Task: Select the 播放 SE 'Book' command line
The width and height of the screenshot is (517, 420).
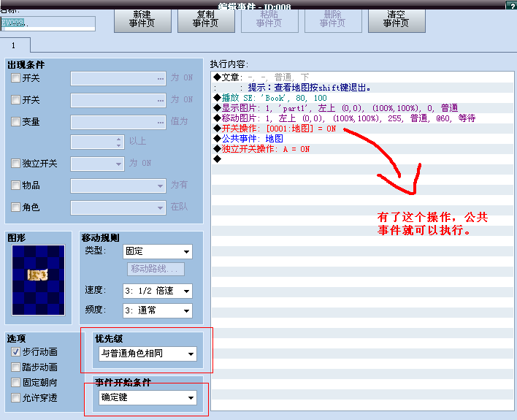Action: [x=362, y=98]
